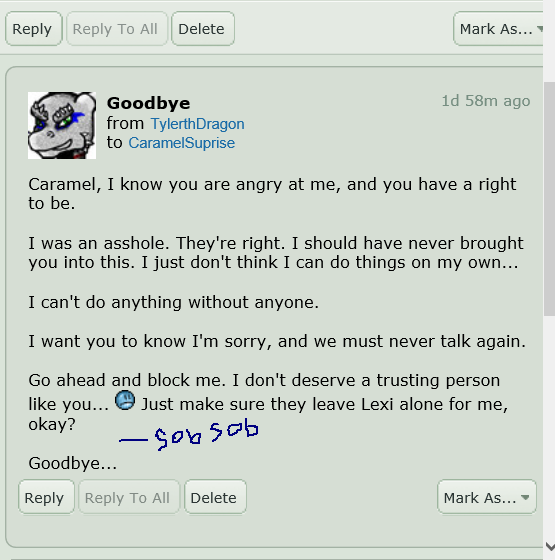Click the scroll down arrow at bottom
The image size is (555, 560).
coord(550,546)
